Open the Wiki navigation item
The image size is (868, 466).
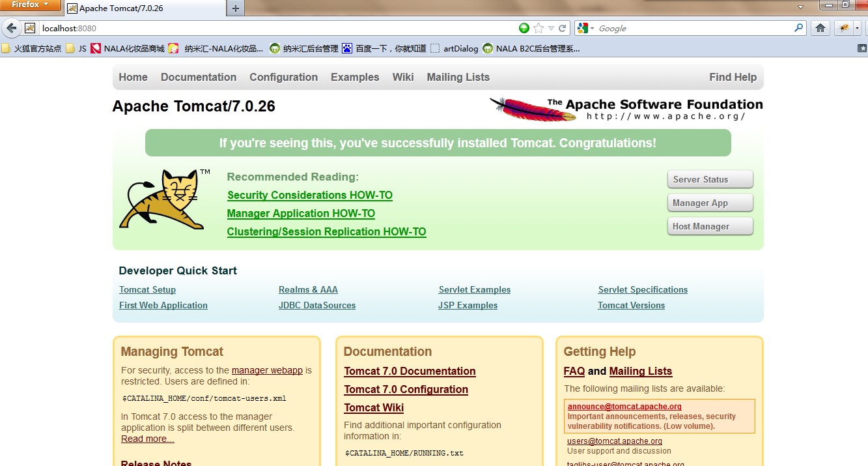pos(403,77)
